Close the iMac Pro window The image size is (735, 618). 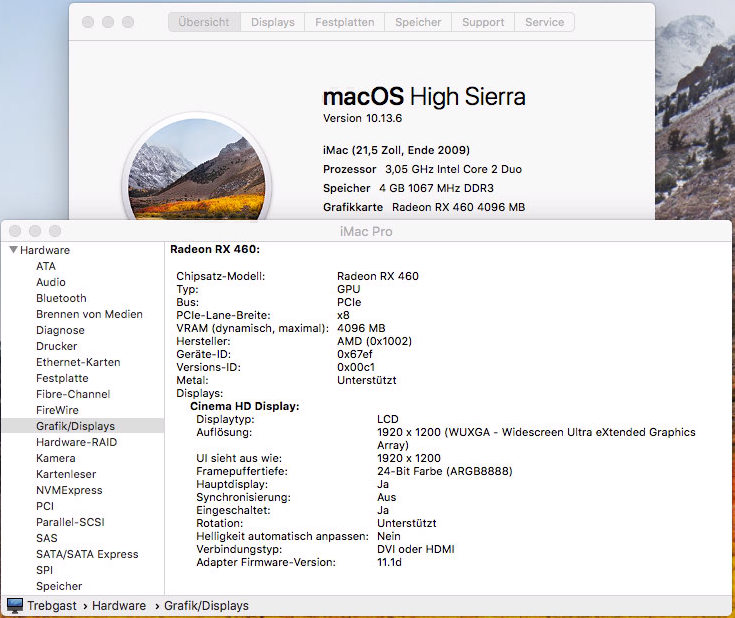pyautogui.click(x=15, y=231)
